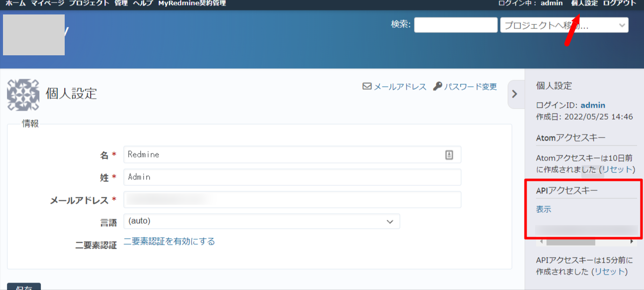
Task: Reset the API access key
Action: [x=609, y=272]
